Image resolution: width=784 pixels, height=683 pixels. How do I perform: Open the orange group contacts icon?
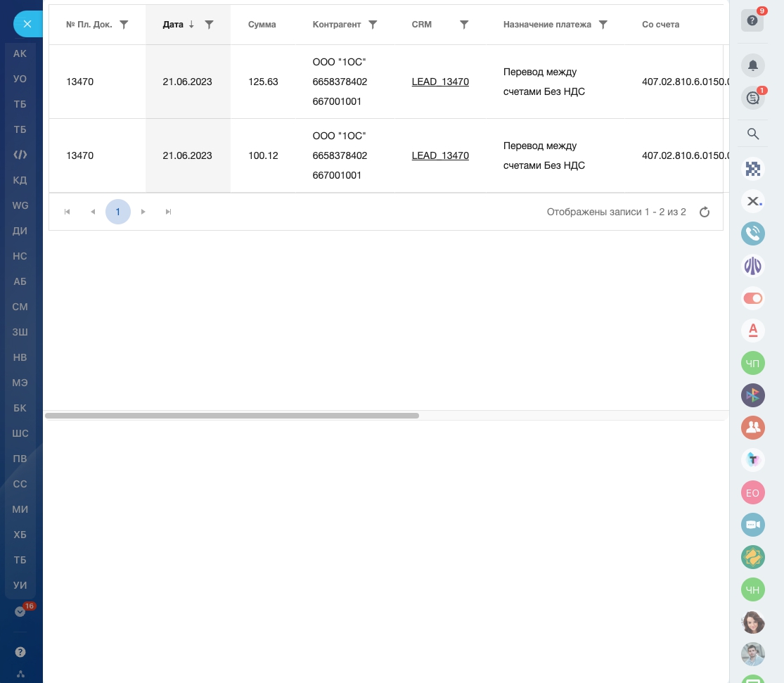(x=753, y=428)
